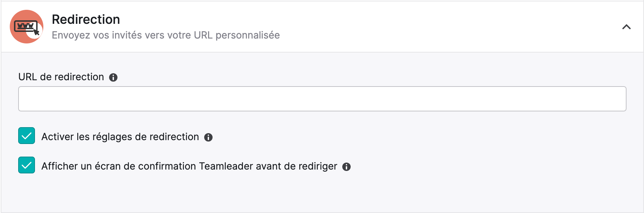The height and width of the screenshot is (213, 644).
Task: Click info icon next to URL de redirection
Action: click(x=113, y=77)
